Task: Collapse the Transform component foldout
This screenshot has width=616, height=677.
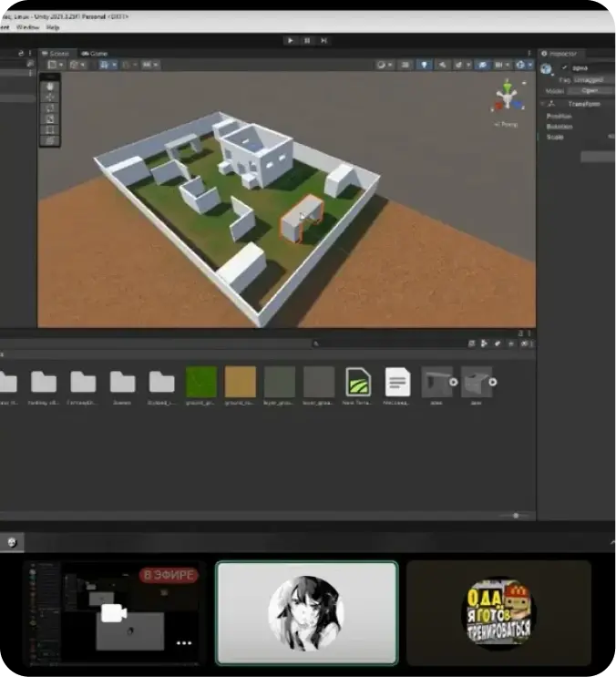Action: pos(542,104)
